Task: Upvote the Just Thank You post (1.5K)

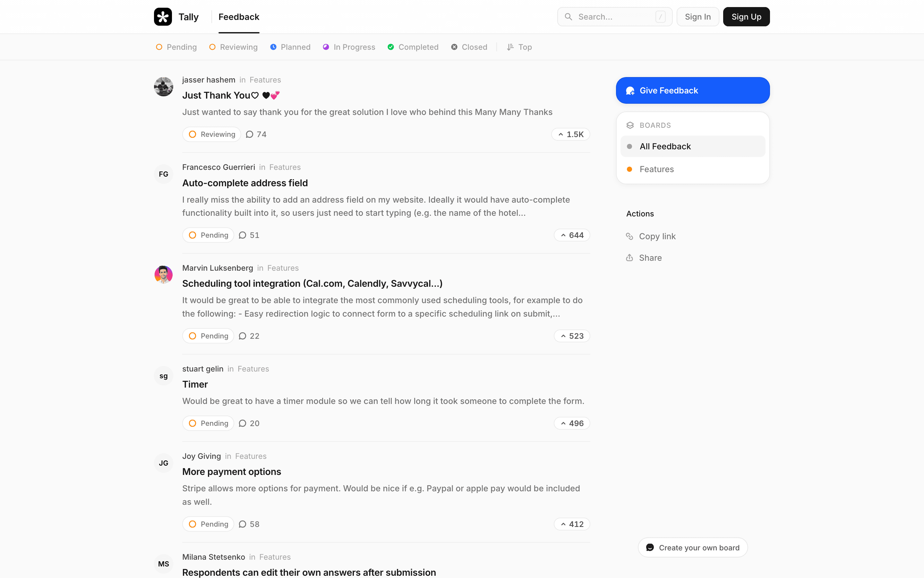Action: 571,134
